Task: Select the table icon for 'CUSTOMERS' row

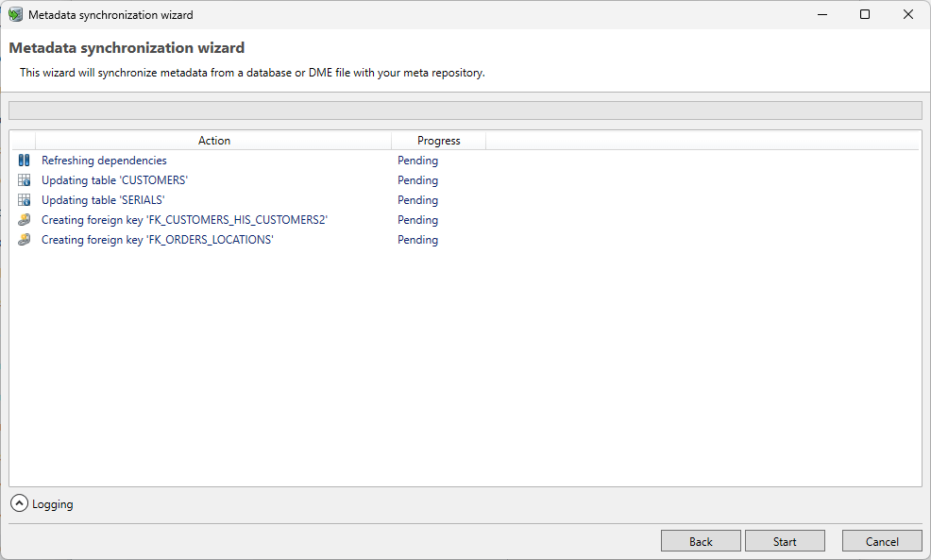Action: tap(24, 179)
